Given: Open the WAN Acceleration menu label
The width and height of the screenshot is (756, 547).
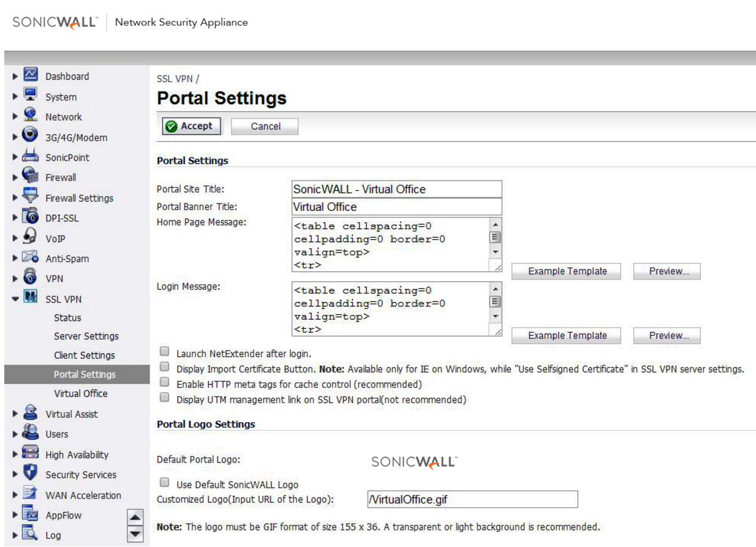Looking at the screenshot, I should (x=83, y=495).
